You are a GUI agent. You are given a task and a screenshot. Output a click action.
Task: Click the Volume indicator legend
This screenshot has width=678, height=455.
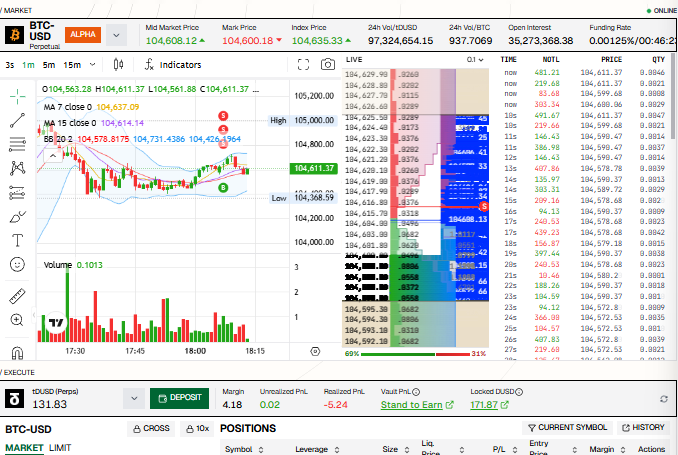pyautogui.click(x=73, y=265)
